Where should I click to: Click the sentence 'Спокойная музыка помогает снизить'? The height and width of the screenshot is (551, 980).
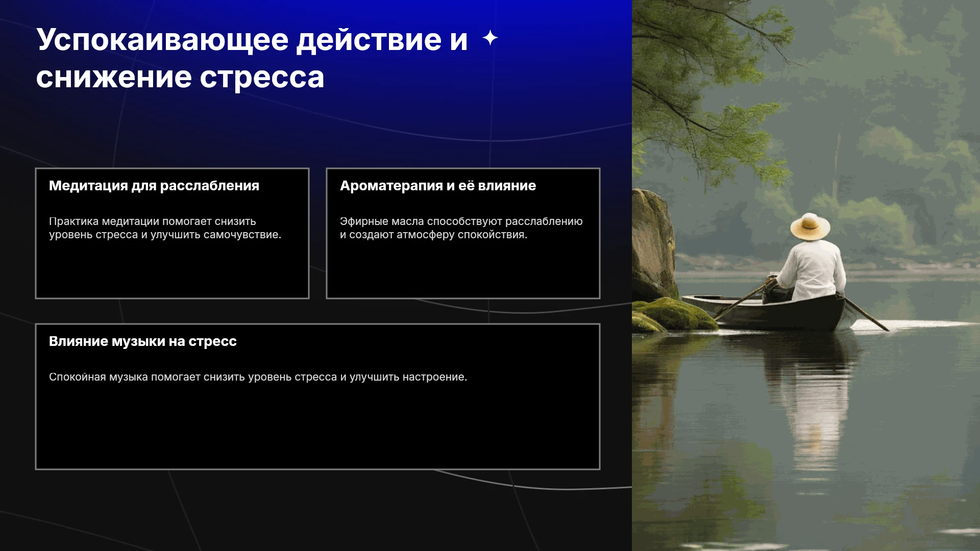click(258, 377)
